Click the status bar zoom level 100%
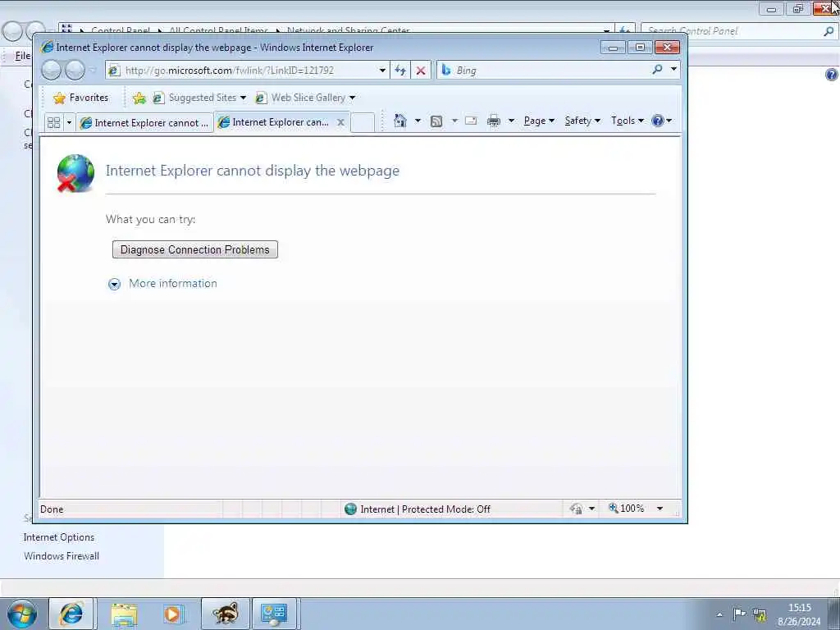Viewport: 840px width, 630px height. 626,509
